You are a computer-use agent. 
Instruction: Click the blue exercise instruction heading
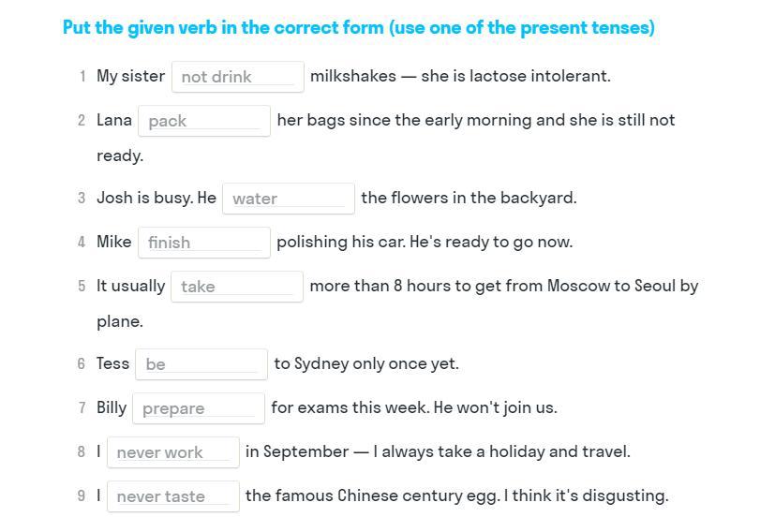tap(358, 28)
